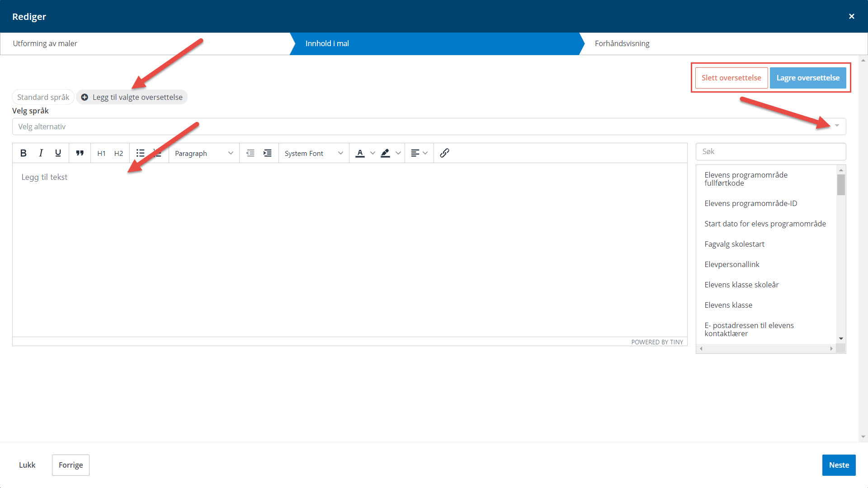
Task: Go to Forhåndsvisning step tab
Action: point(622,43)
